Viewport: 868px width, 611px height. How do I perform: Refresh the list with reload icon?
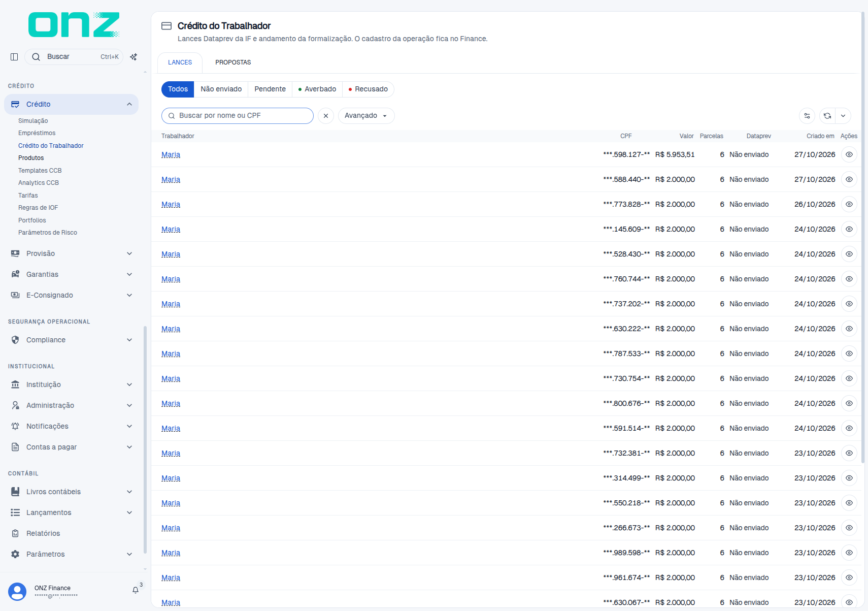[827, 116]
